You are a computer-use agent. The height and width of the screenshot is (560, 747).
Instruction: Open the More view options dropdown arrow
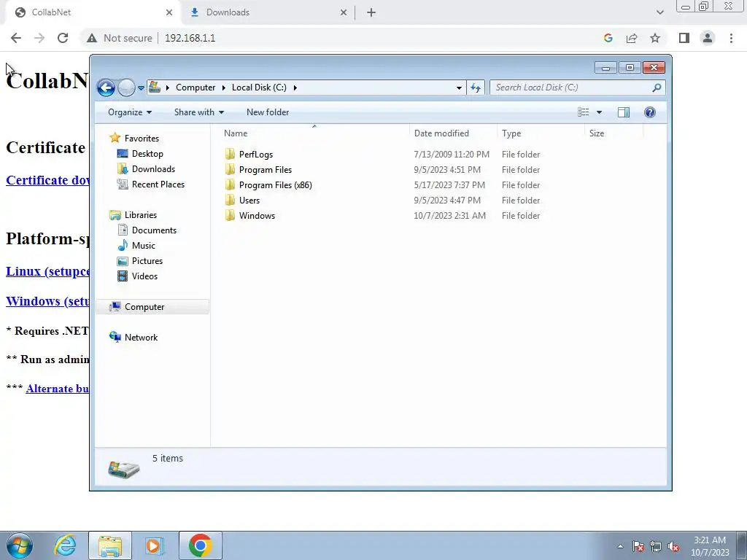(x=600, y=112)
